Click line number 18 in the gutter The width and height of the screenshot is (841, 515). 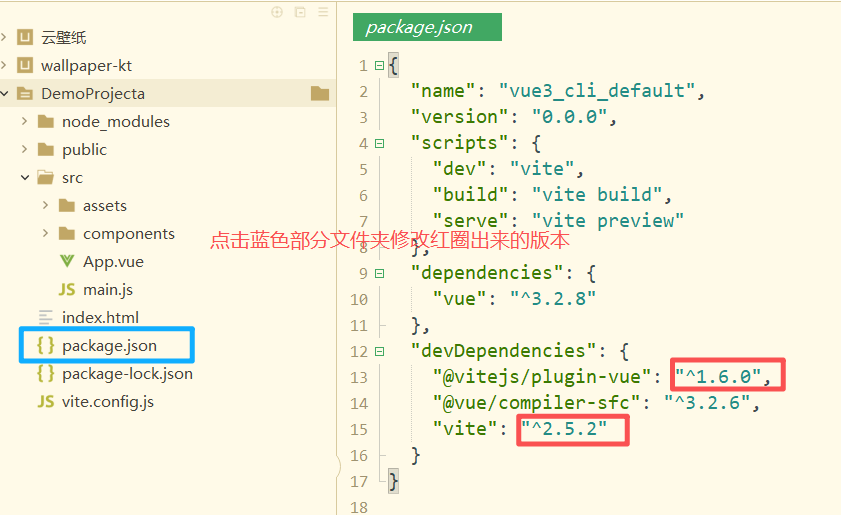tap(359, 507)
